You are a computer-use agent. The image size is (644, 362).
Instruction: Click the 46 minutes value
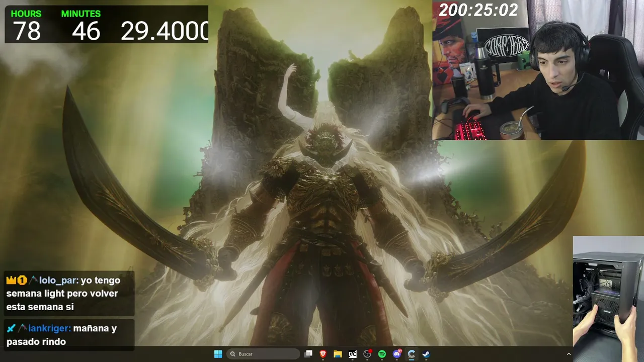[x=86, y=31]
